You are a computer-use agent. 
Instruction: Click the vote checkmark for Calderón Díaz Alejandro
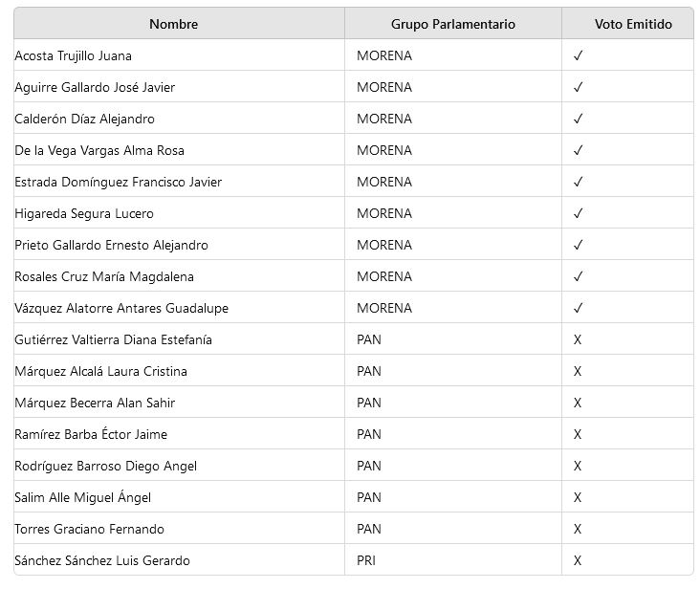[x=578, y=119]
